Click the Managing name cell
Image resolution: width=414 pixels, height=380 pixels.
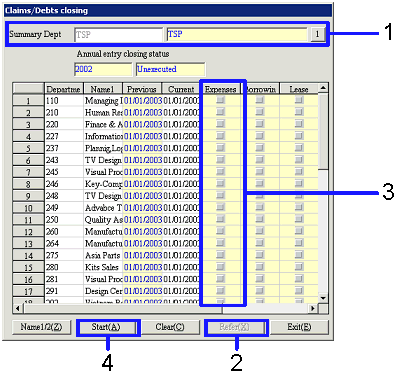point(103,101)
